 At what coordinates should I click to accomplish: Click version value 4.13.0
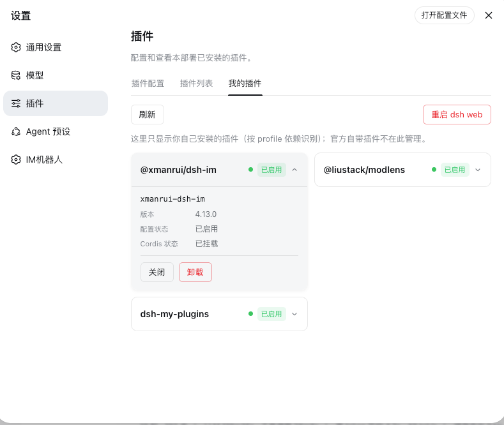pos(206,214)
